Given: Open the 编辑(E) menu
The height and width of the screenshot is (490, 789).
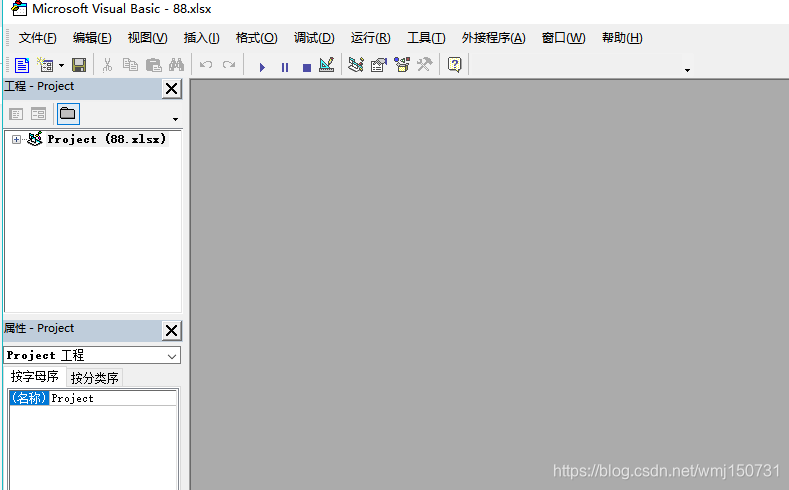Looking at the screenshot, I should point(92,38).
